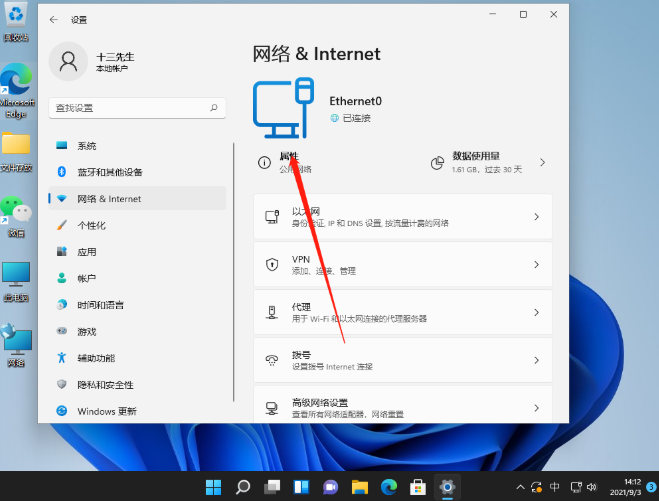Open 蓝牙和其他设备 in the sidebar
659x501 pixels.
point(137,172)
